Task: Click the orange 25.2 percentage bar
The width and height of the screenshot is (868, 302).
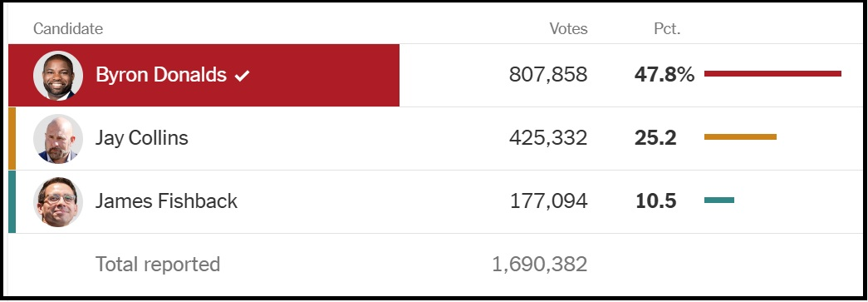Action: (x=741, y=137)
